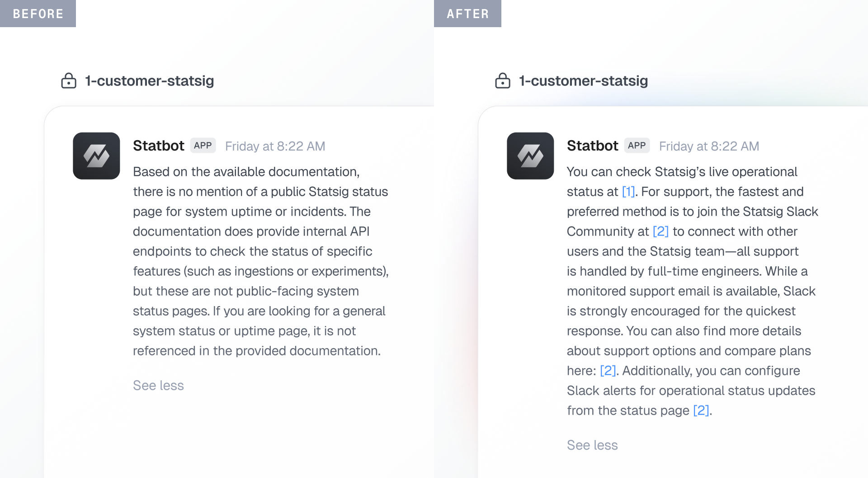Viewport: 868px width, 478px height.
Task: Select the BEFORE label tab
Action: click(38, 14)
